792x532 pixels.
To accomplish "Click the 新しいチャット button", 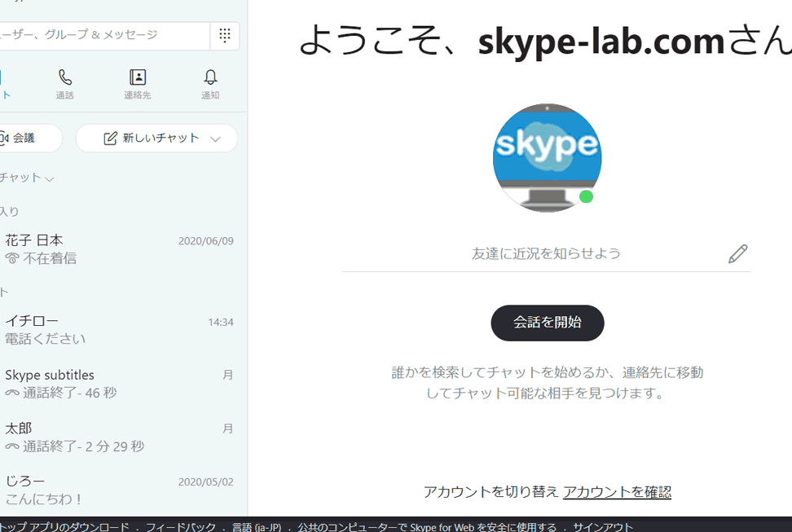I will click(x=156, y=138).
